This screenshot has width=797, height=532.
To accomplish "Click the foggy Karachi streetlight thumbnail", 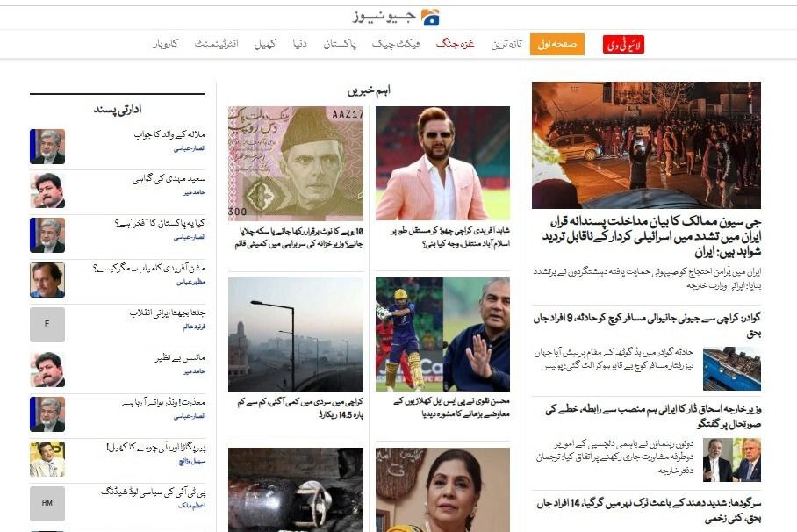I will [296, 334].
